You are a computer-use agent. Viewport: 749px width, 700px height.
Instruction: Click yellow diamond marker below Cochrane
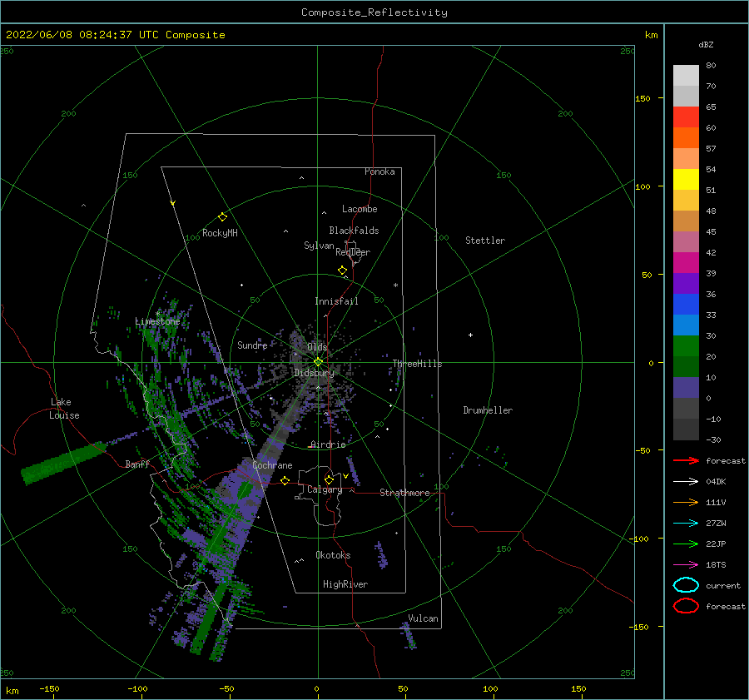click(x=285, y=480)
